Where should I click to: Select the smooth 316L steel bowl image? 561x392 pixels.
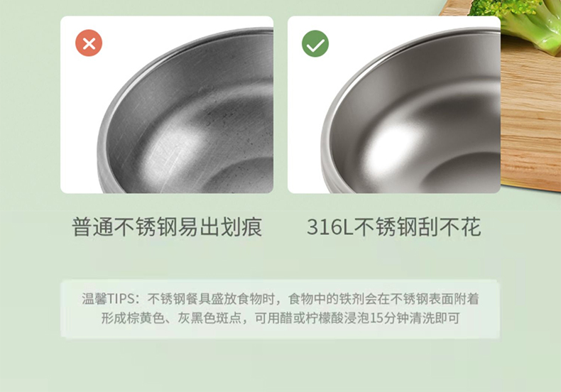(x=394, y=104)
